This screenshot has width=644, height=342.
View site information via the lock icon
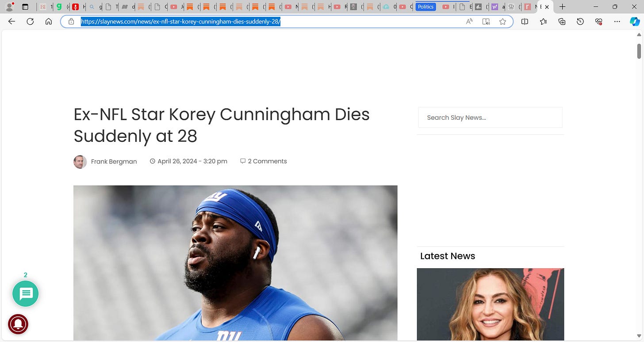tap(71, 21)
